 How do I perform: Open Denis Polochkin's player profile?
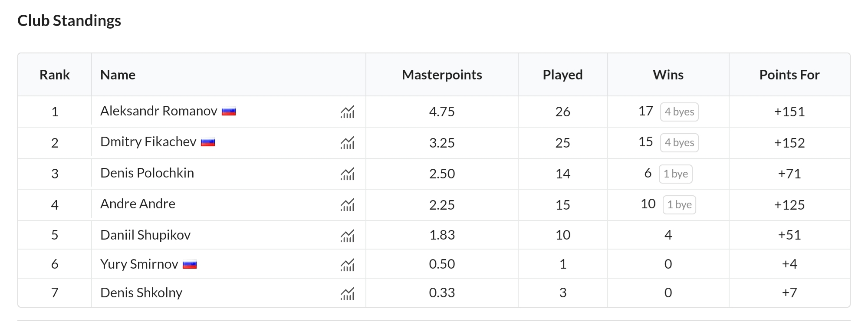click(x=147, y=173)
